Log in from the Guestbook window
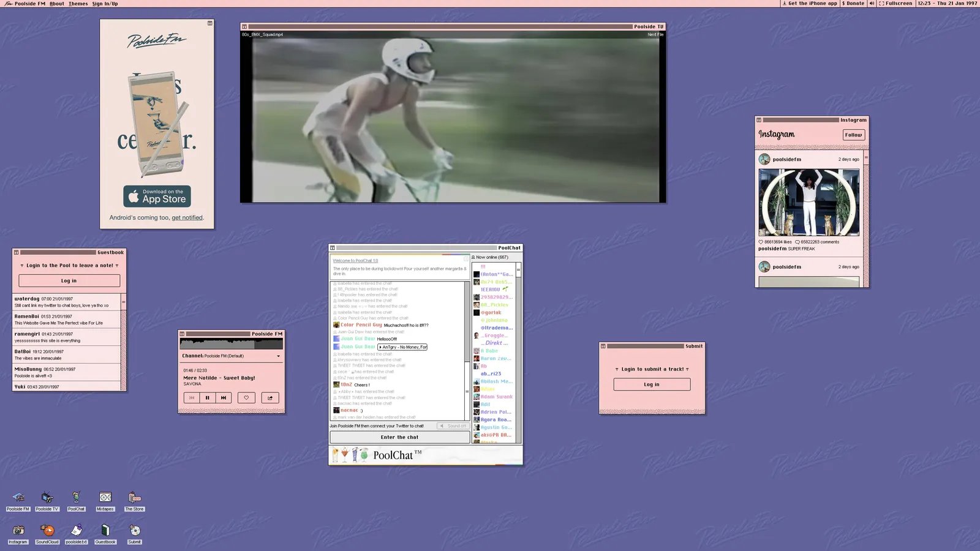 69,280
